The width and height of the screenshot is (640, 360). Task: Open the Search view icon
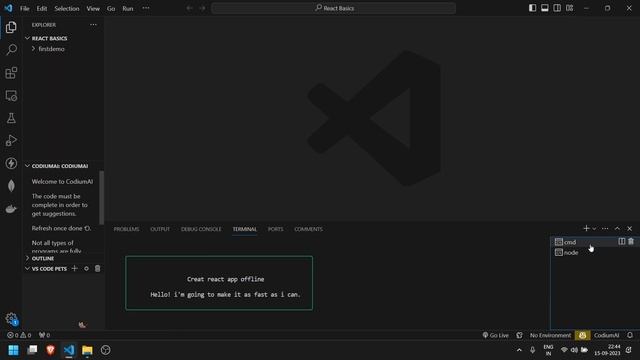coord(11,50)
